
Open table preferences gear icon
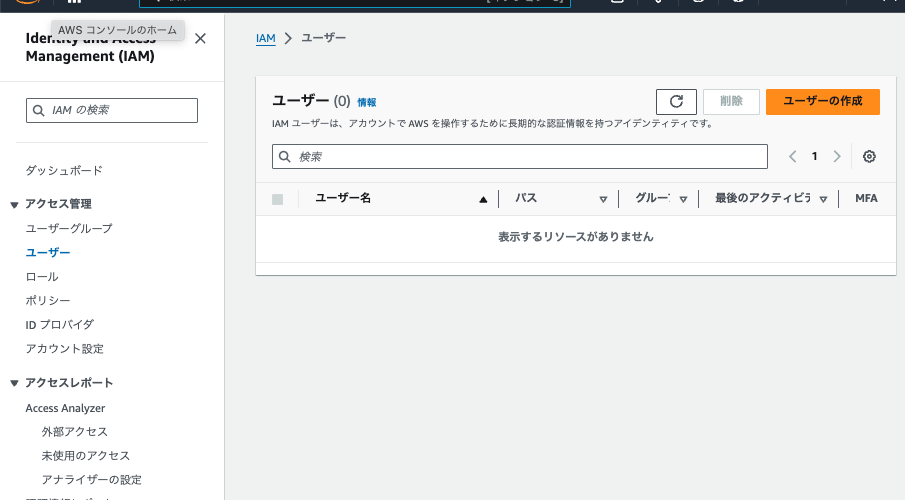869,156
